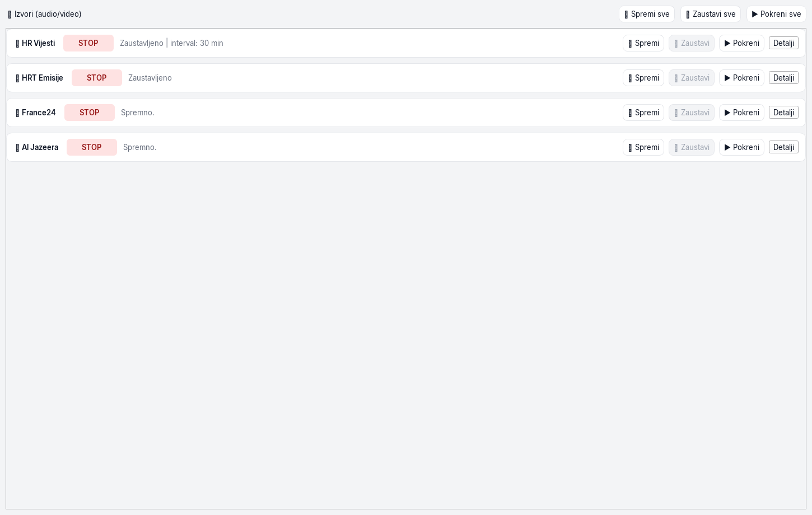Image resolution: width=812 pixels, height=515 pixels.
Task: Open Detalji for HRT Emisije
Action: coord(783,78)
